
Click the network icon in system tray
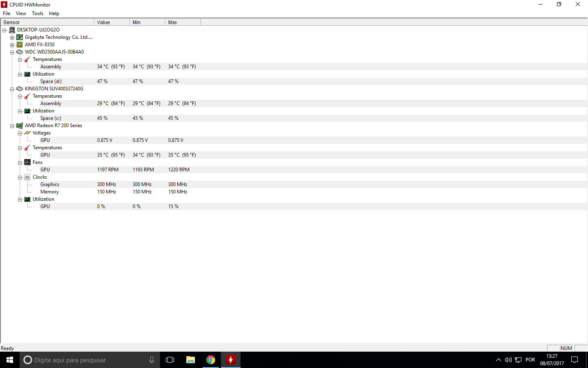[518, 360]
